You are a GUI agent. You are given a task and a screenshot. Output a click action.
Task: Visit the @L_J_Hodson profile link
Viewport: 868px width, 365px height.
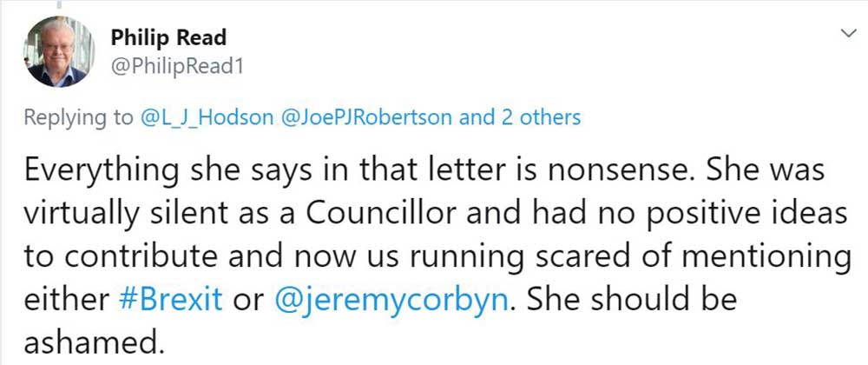pyautogui.click(x=204, y=117)
